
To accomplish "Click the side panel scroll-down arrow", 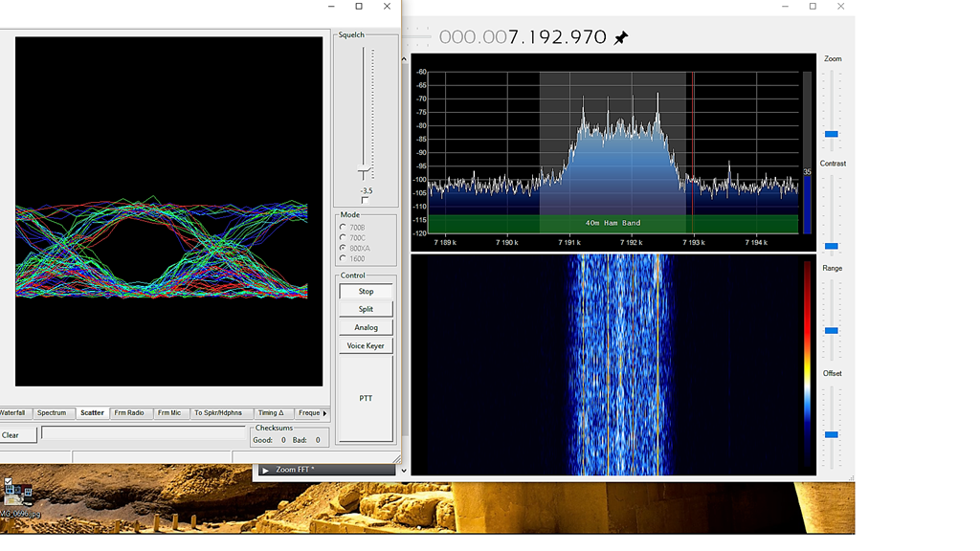I will (404, 470).
